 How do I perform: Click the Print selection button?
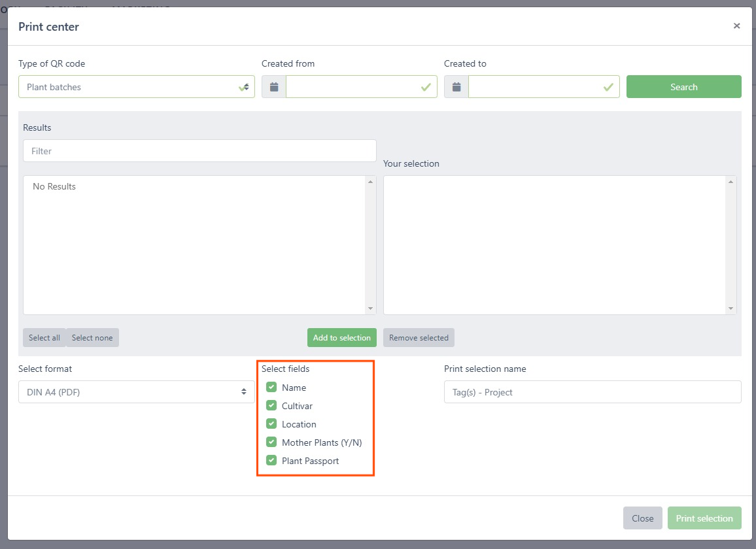point(704,518)
